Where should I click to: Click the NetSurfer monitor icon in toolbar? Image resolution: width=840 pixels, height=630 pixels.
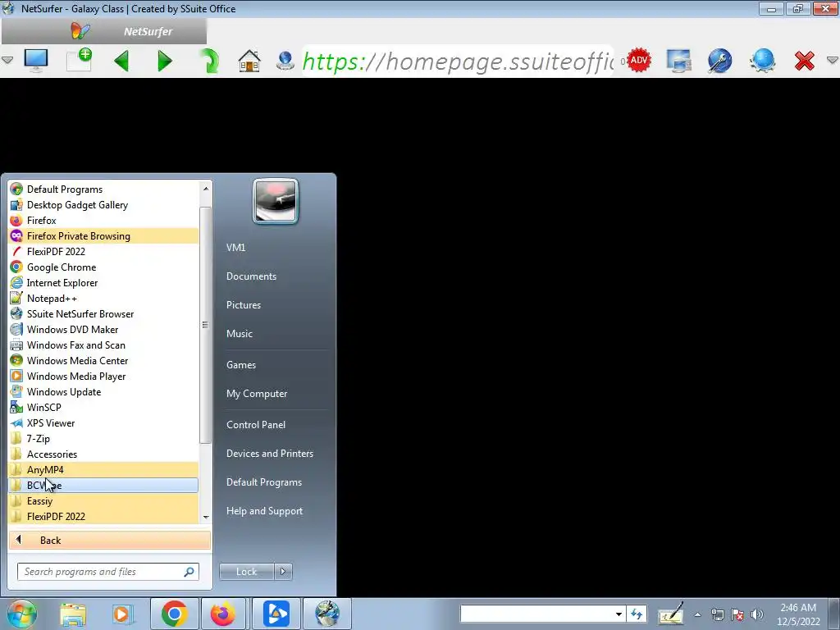(36, 61)
